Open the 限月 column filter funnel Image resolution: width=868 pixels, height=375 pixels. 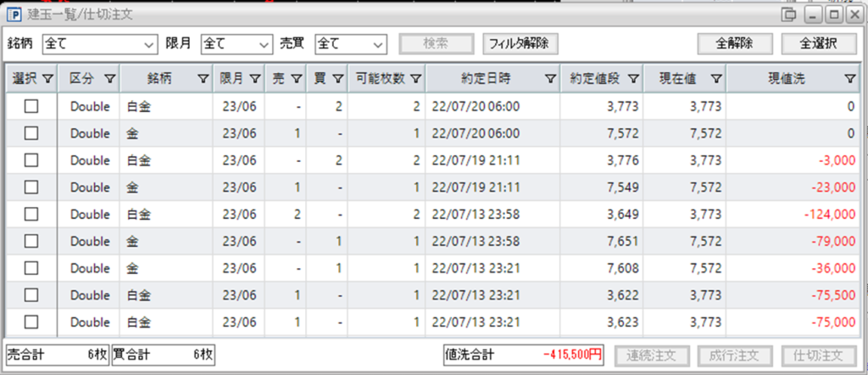(x=254, y=79)
